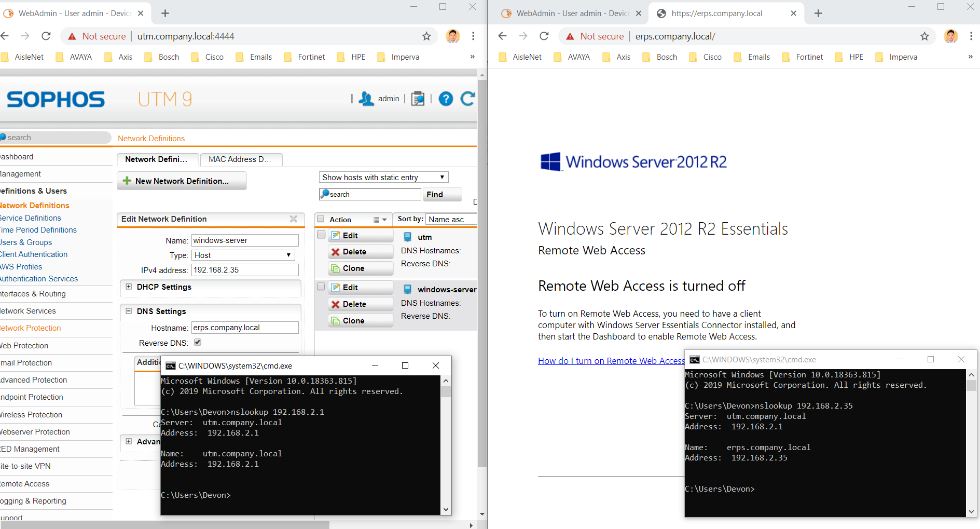Open the Sort by Name asc dropdown
The image size is (980, 529).
[x=451, y=219]
